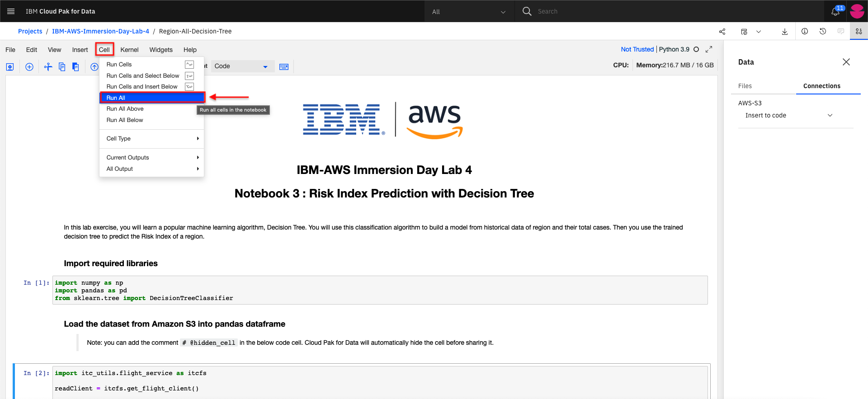This screenshot has width=868, height=399.
Task: Open the Kernel menu
Action: [129, 50]
